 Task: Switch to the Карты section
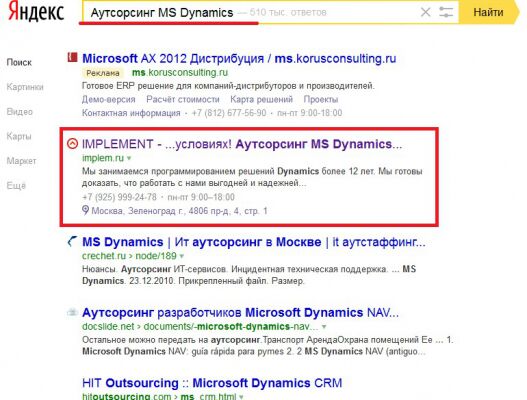19,136
